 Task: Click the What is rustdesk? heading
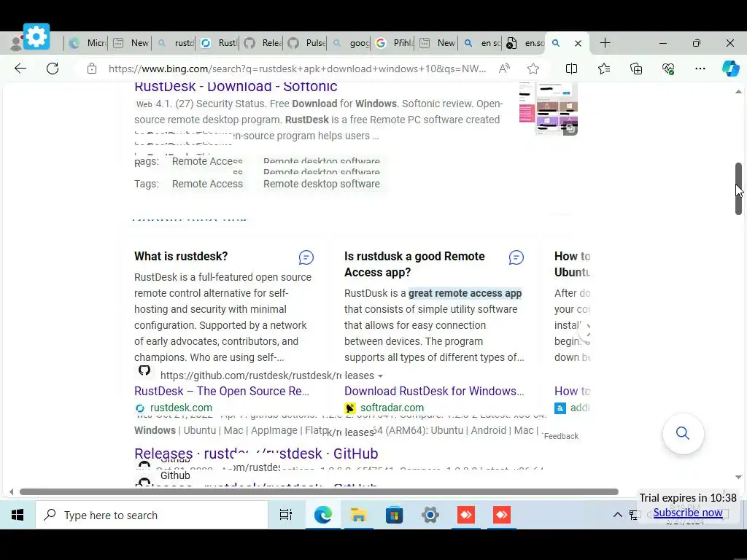181,256
